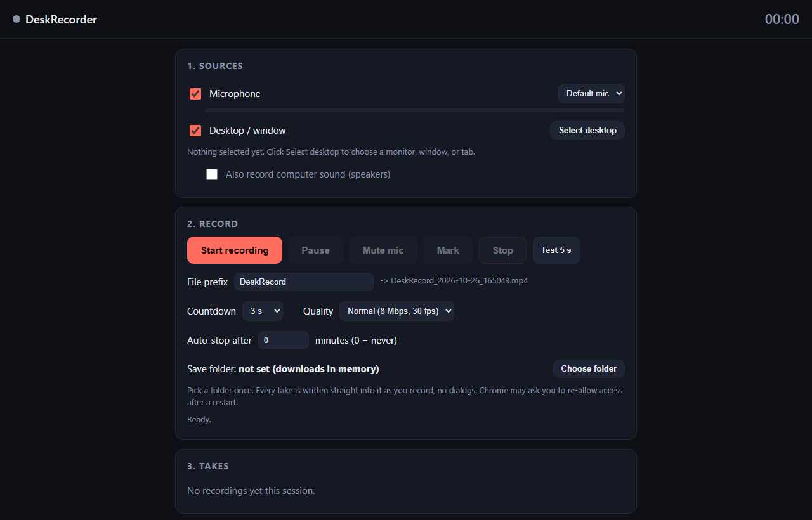This screenshot has width=812, height=520.
Task: Click the "2. RECORD" section heading
Action: pos(213,224)
